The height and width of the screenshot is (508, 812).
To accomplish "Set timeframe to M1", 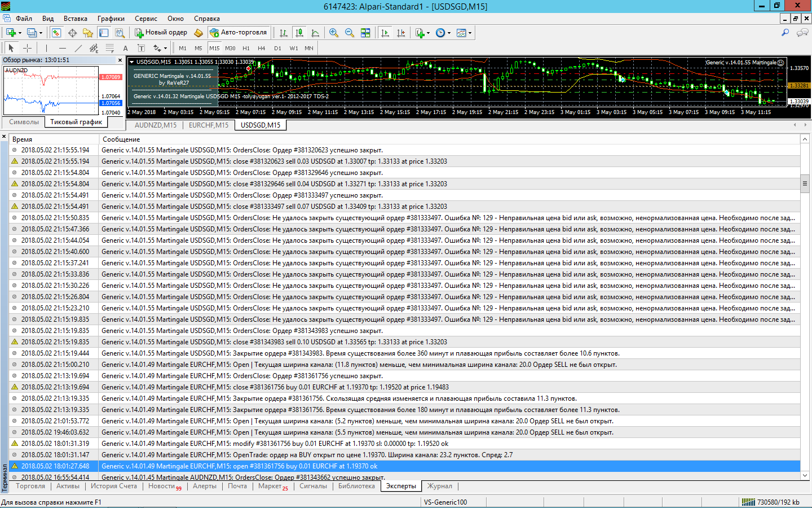I will click(x=183, y=48).
